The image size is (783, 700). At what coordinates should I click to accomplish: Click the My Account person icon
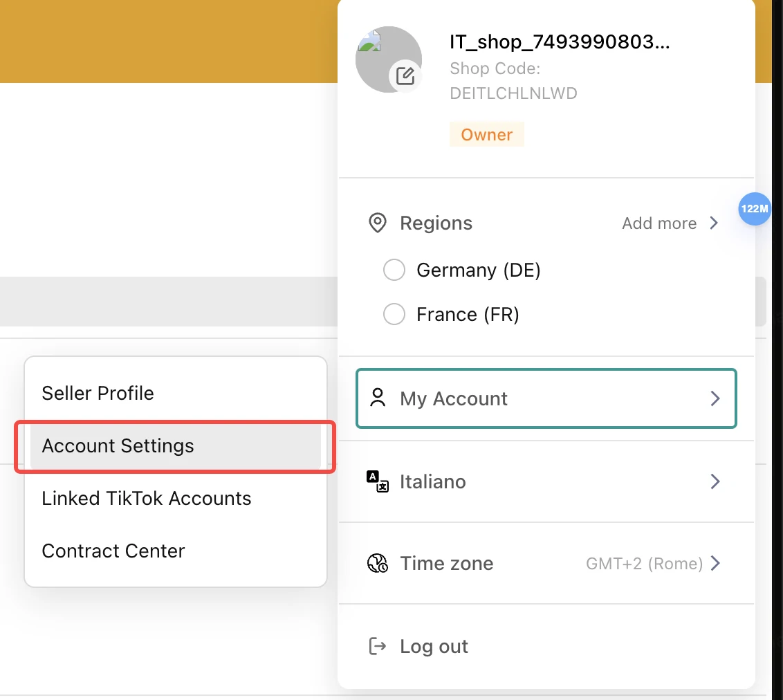pyautogui.click(x=378, y=398)
